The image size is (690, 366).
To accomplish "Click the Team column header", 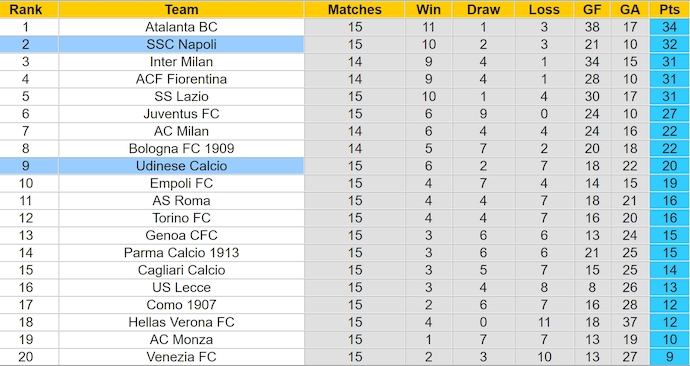I will [181, 9].
